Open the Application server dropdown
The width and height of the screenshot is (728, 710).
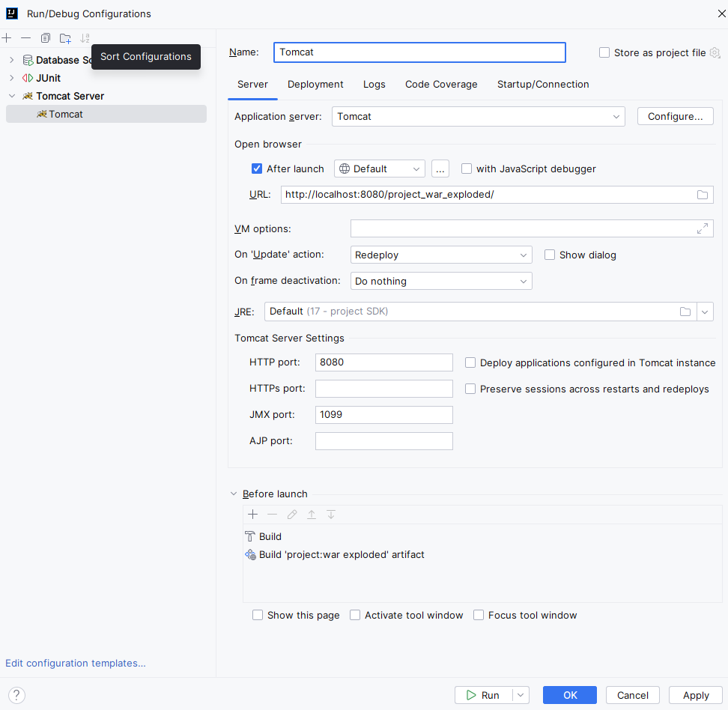pos(478,117)
